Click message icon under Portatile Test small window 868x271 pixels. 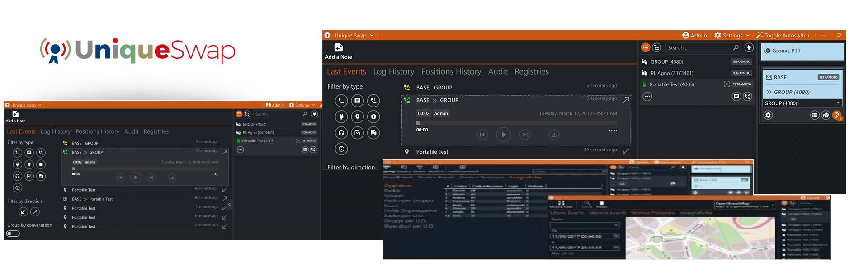pos(305,150)
